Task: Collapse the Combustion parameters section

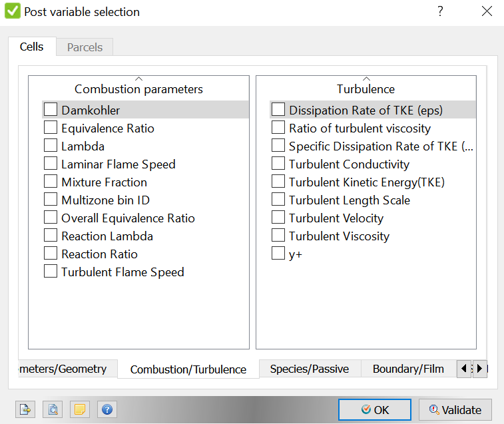Action: point(139,79)
